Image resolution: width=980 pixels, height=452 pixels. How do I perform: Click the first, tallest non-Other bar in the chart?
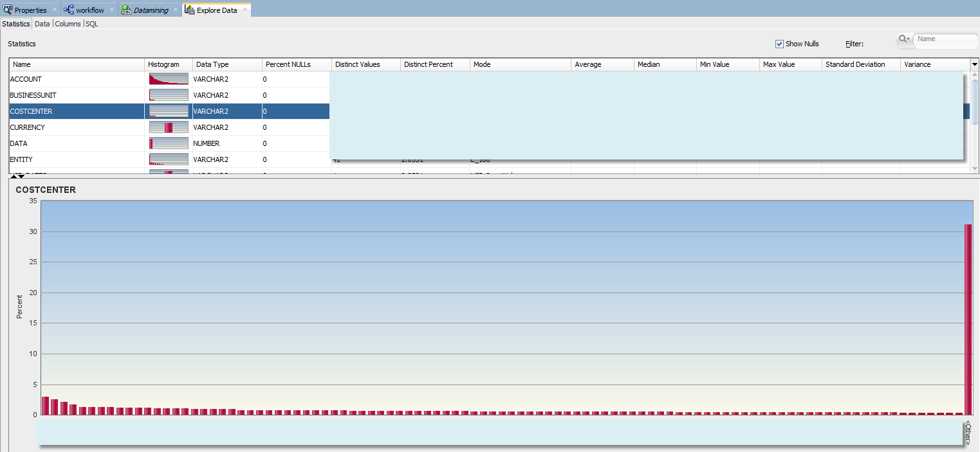[45, 406]
